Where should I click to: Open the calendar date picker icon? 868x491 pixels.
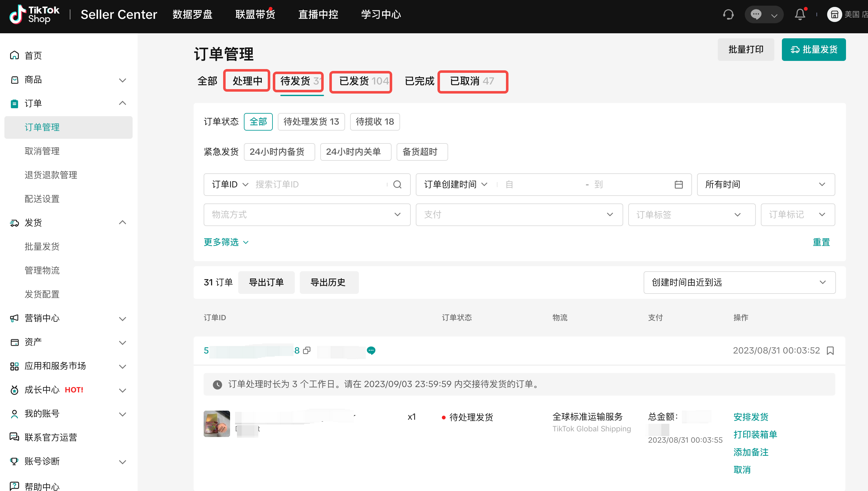point(678,185)
